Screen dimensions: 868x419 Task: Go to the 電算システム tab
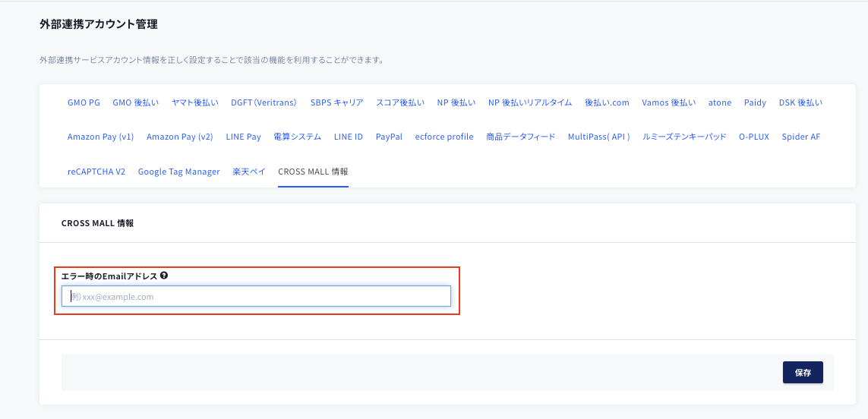click(x=297, y=137)
